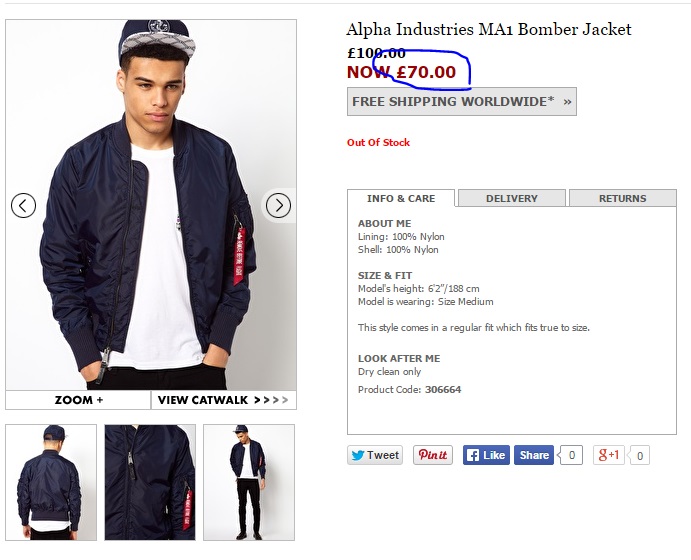Click the previous image arrow
The image size is (691, 560).
tap(24, 206)
